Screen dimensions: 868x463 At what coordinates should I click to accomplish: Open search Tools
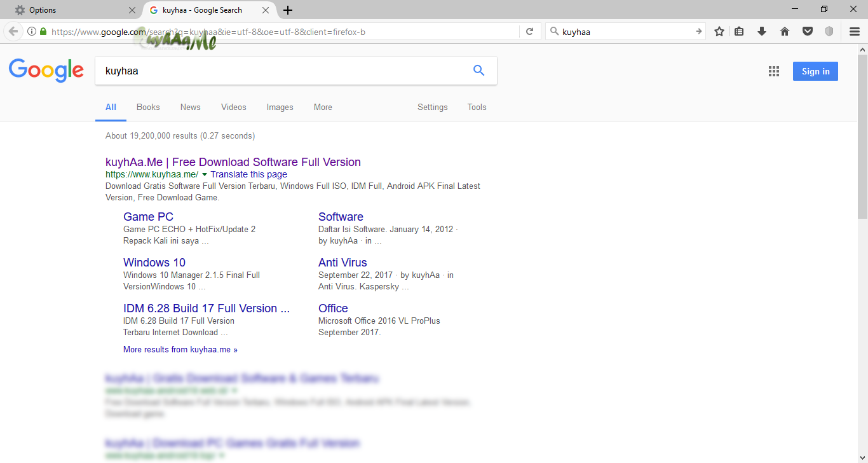477,107
